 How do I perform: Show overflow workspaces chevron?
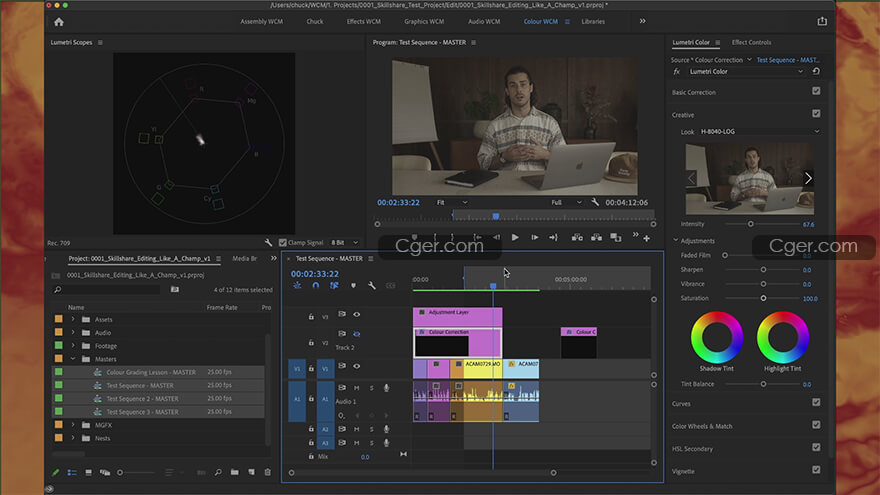(642, 21)
